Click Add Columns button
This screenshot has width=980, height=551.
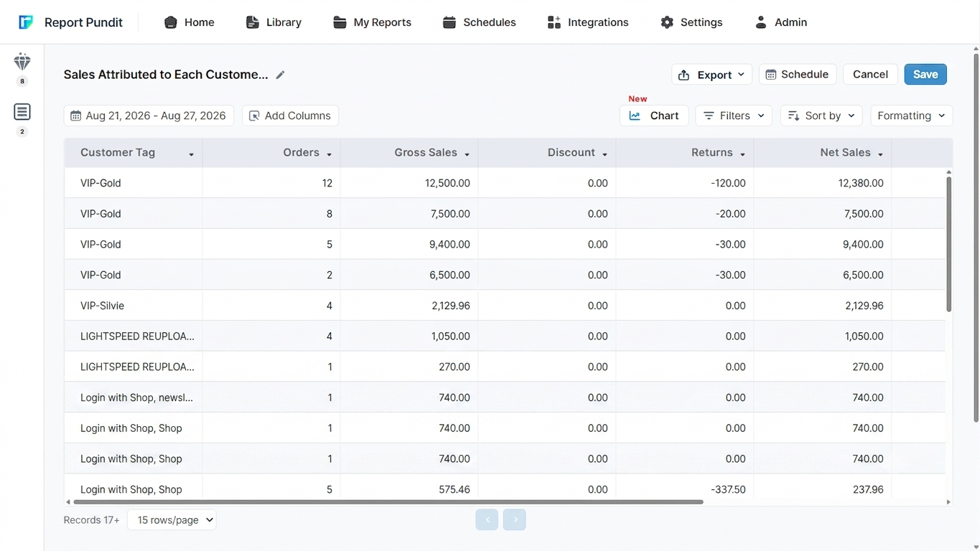click(291, 116)
